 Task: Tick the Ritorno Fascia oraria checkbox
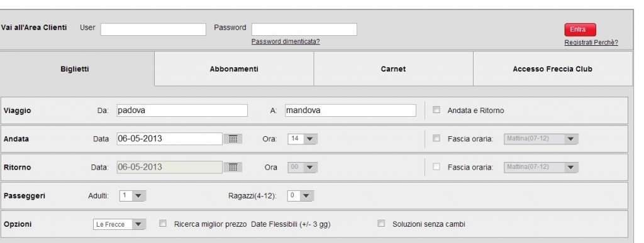436,167
